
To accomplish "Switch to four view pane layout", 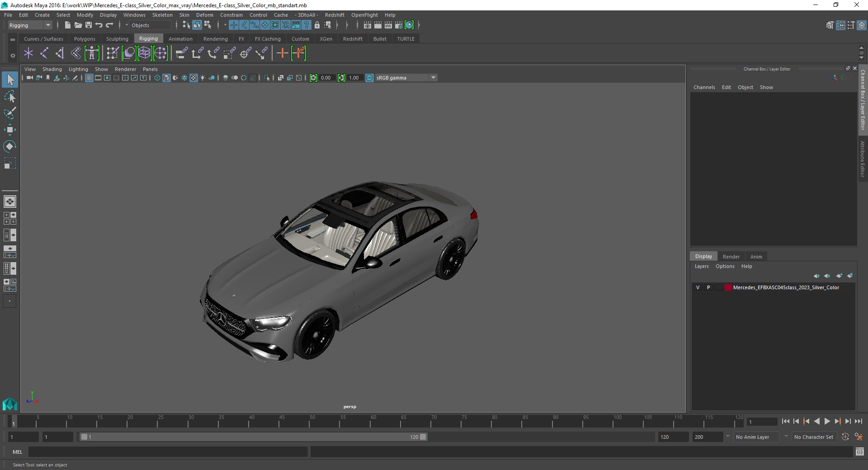I will (9, 218).
